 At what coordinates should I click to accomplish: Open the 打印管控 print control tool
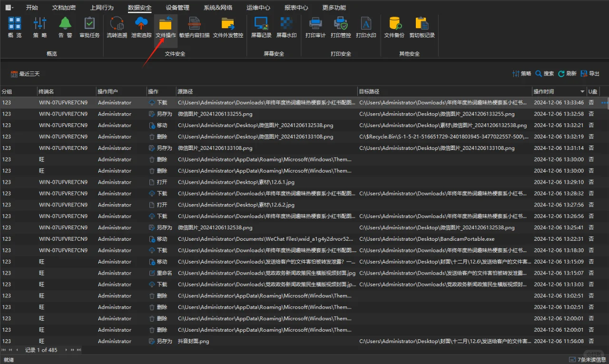tap(341, 28)
